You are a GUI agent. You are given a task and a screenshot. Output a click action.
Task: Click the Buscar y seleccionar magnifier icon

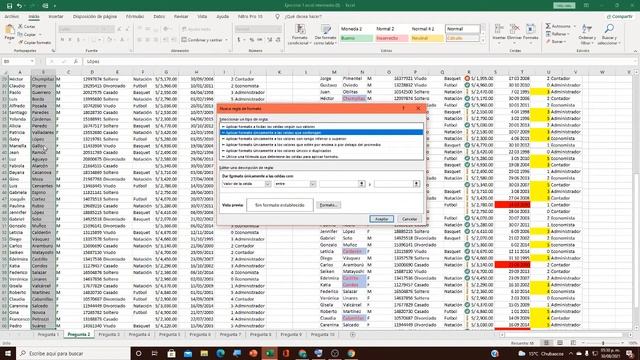609,29
